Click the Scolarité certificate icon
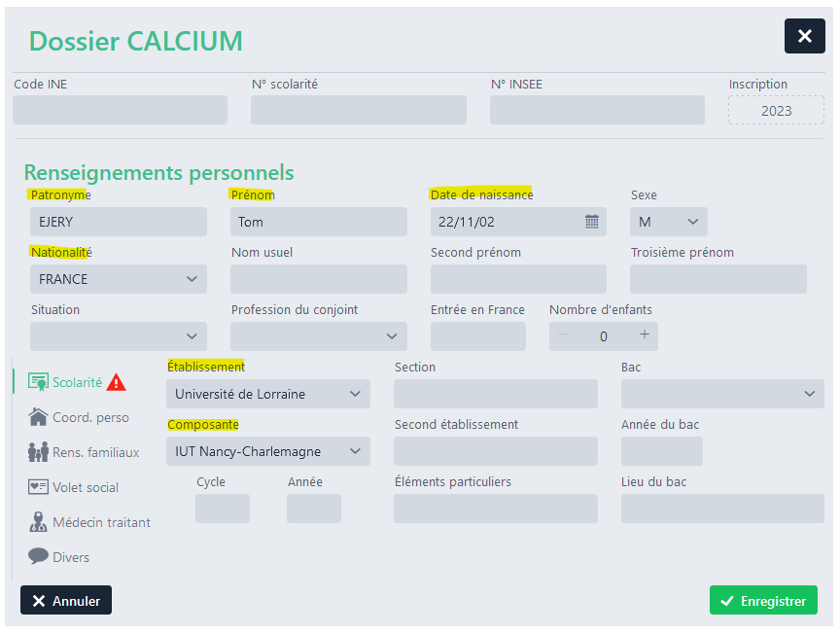 coord(39,382)
